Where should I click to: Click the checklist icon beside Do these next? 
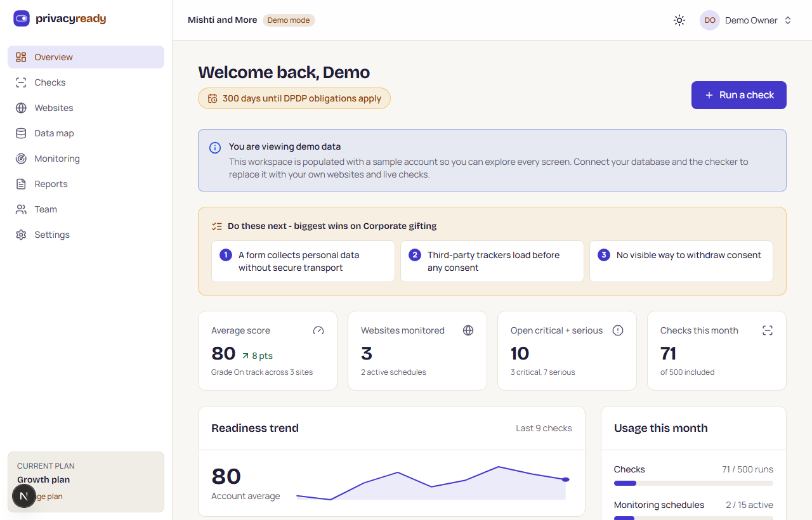217,226
